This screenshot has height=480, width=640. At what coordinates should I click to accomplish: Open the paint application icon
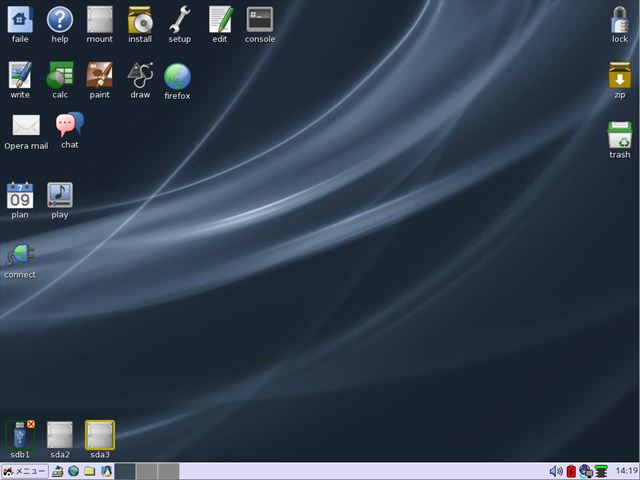click(100, 75)
